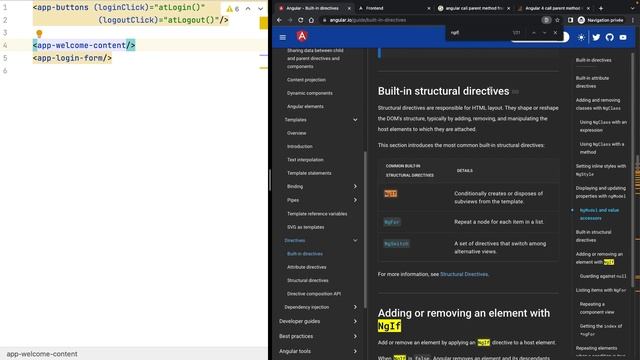Click the find-in-page search field

[x=478, y=33]
